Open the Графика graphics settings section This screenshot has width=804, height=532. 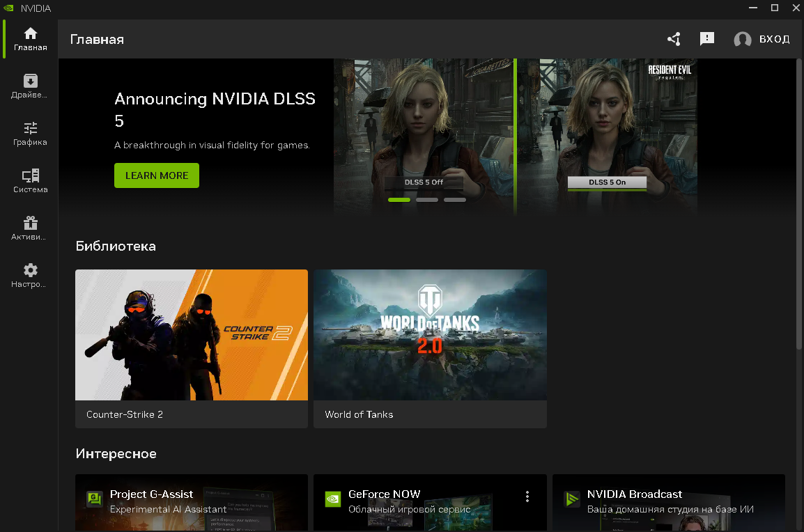[30, 134]
